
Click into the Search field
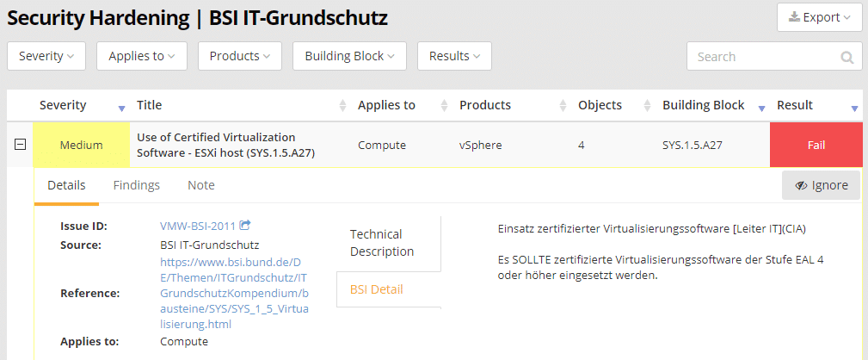(764, 57)
